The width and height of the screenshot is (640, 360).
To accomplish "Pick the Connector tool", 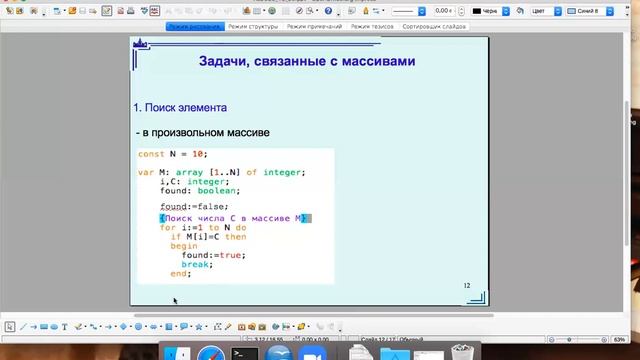I will [93, 327].
